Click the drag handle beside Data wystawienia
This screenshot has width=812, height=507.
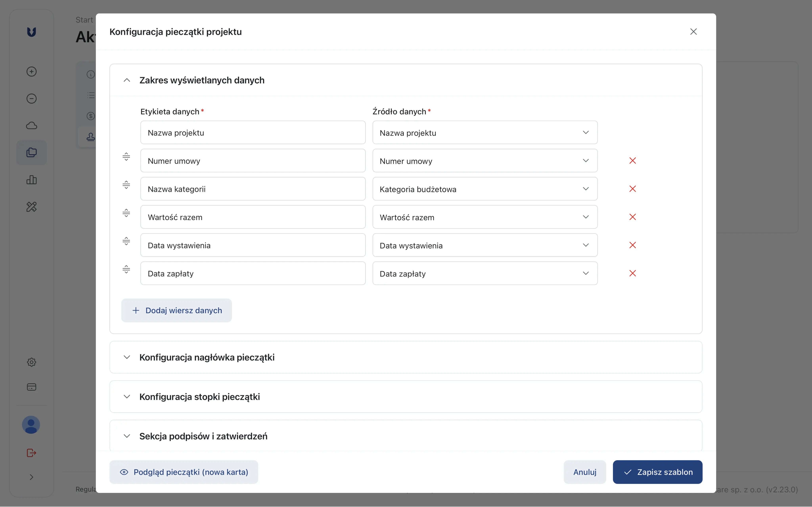point(126,241)
